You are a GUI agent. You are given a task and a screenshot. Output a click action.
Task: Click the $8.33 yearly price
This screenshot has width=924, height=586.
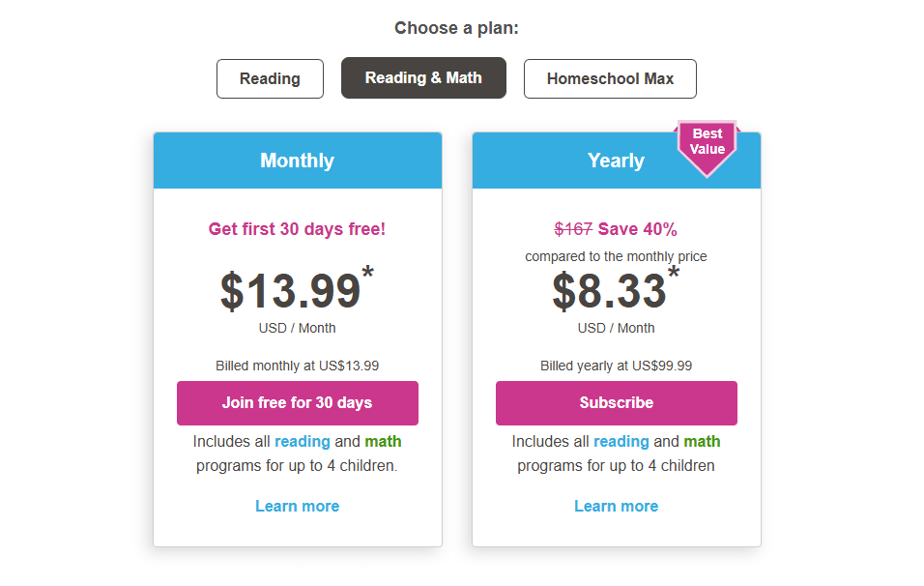click(610, 291)
